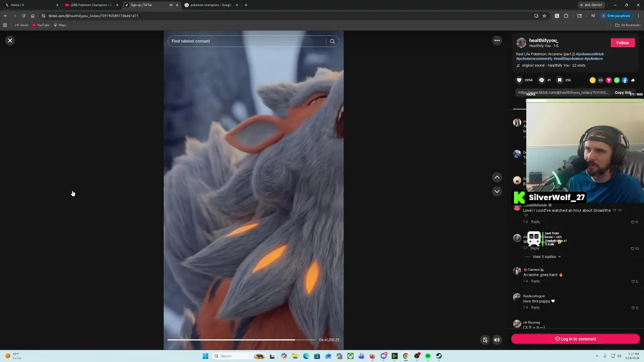Click Ask Gemini button
This screenshot has width=644, height=362.
click(591, 5)
